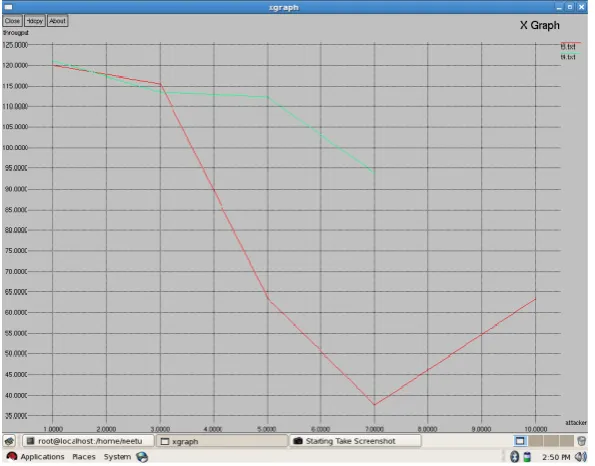The width and height of the screenshot is (595, 466).
Task: Open the Places menu
Action: [x=83, y=457]
